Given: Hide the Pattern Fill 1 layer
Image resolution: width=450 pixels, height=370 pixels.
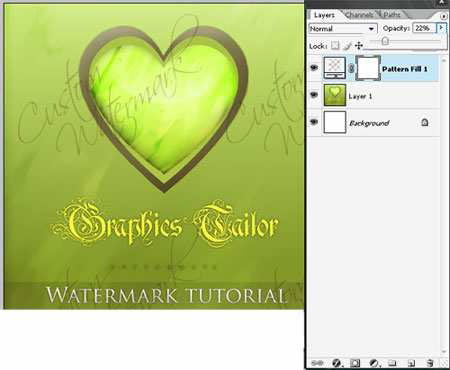Looking at the screenshot, I should (314, 68).
